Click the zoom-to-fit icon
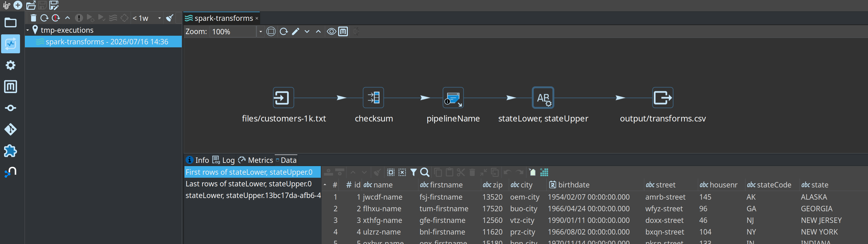 (271, 31)
